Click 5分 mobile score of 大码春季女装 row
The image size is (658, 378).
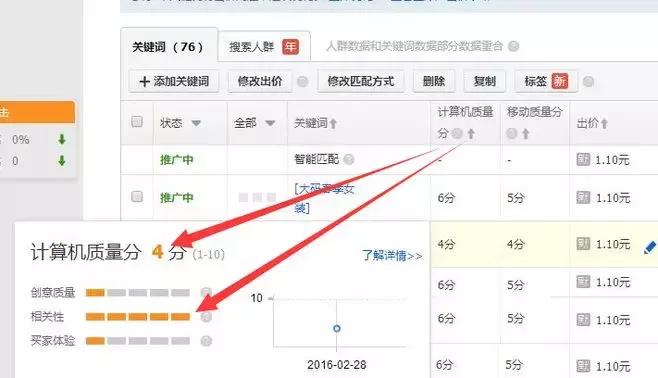click(515, 198)
